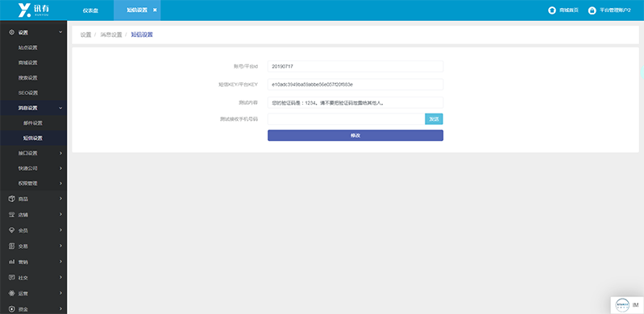Click the diamond icon for 会员
Viewport: 644px width, 314px height.
click(x=11, y=230)
